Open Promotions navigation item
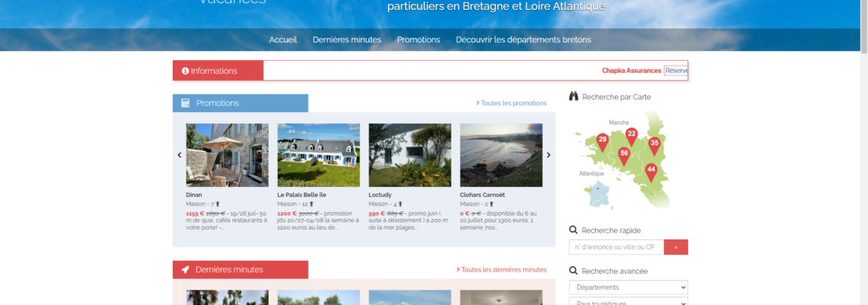868x305 pixels. tap(419, 40)
